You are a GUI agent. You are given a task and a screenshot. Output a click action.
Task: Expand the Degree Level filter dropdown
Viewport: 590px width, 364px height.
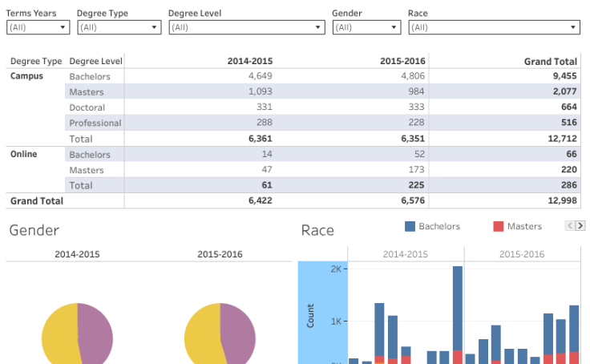click(x=246, y=27)
